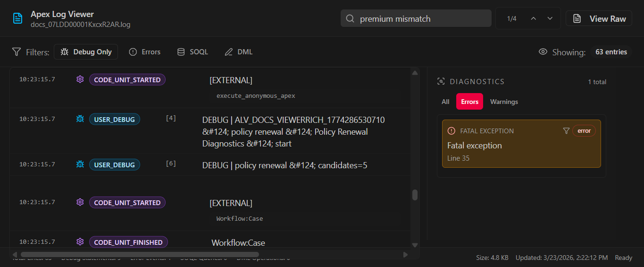This screenshot has width=644, height=267.
Task: Click log list scroll down arrow
Action: [x=415, y=245]
